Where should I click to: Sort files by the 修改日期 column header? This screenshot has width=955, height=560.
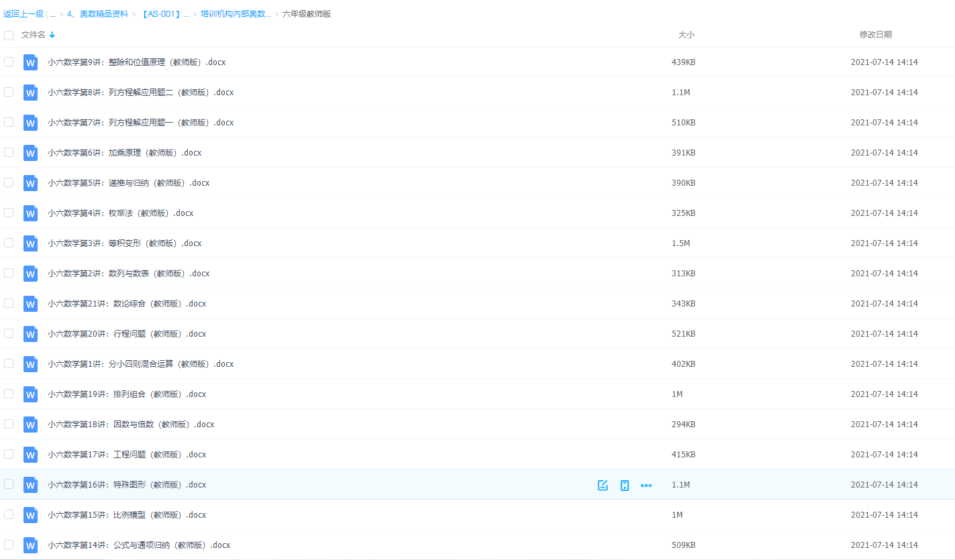875,35
